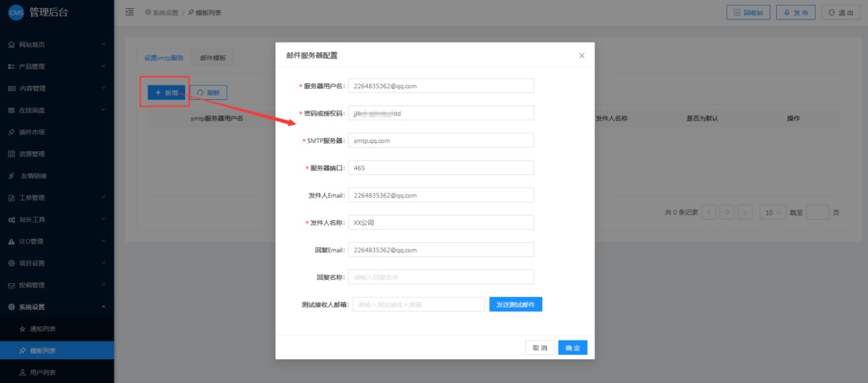This screenshot has height=383, width=868.
Task: Collapse the 系统设置 menu chevron
Action: (103, 307)
